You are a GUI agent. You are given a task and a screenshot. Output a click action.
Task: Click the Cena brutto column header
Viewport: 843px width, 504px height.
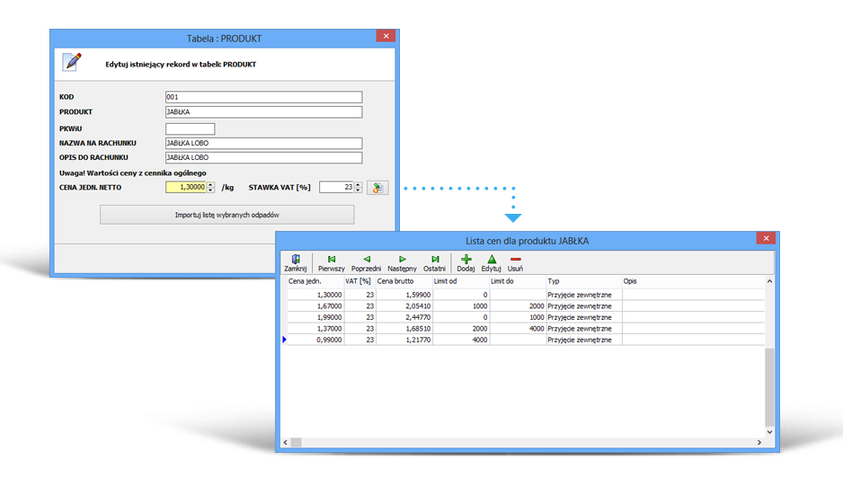(x=403, y=281)
